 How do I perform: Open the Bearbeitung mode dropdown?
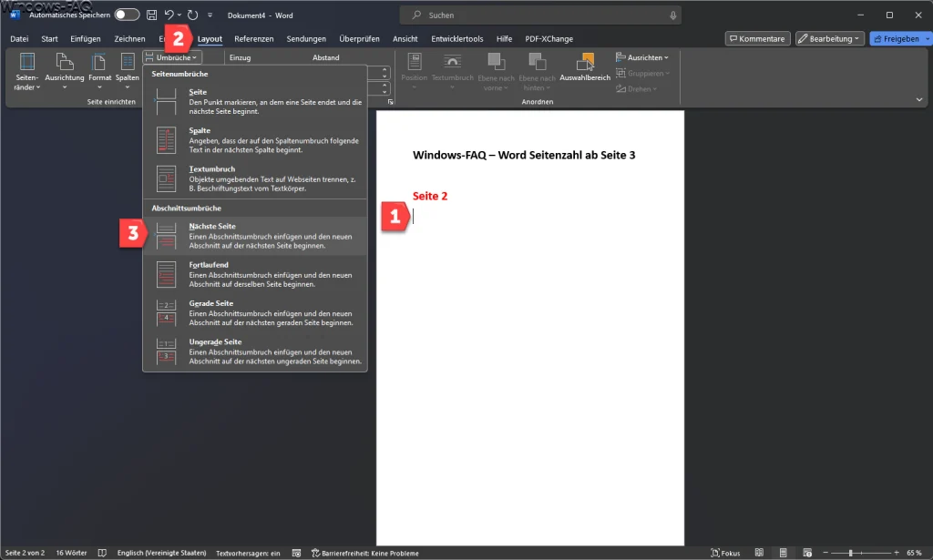point(829,38)
